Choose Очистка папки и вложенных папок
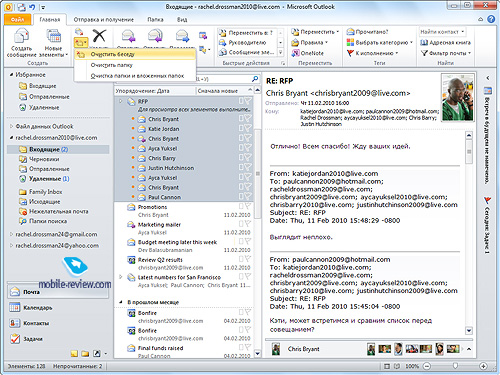 point(135,76)
